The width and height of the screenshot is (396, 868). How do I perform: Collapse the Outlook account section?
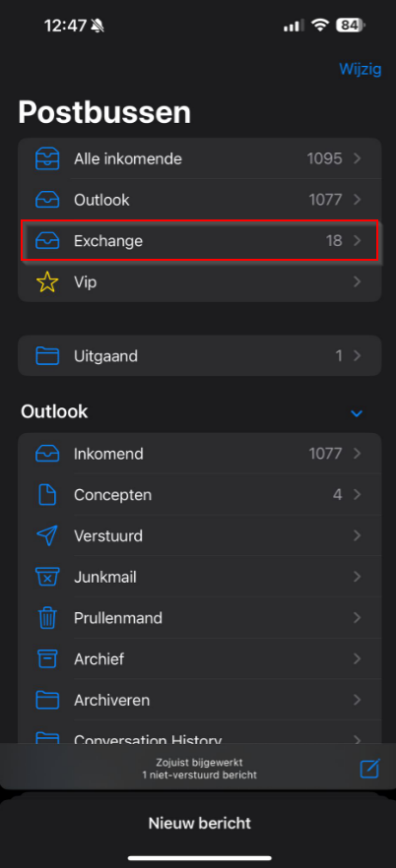click(x=357, y=413)
